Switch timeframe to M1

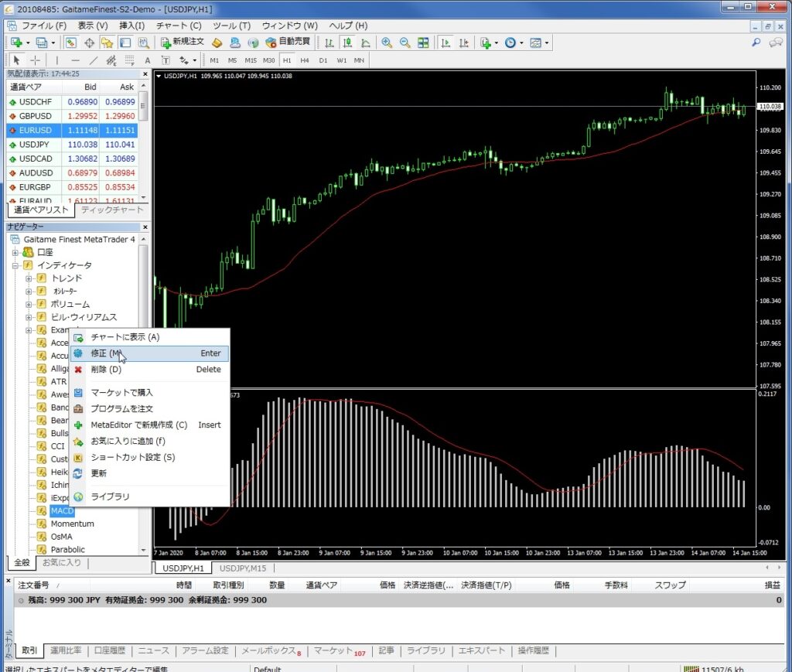tap(215, 60)
